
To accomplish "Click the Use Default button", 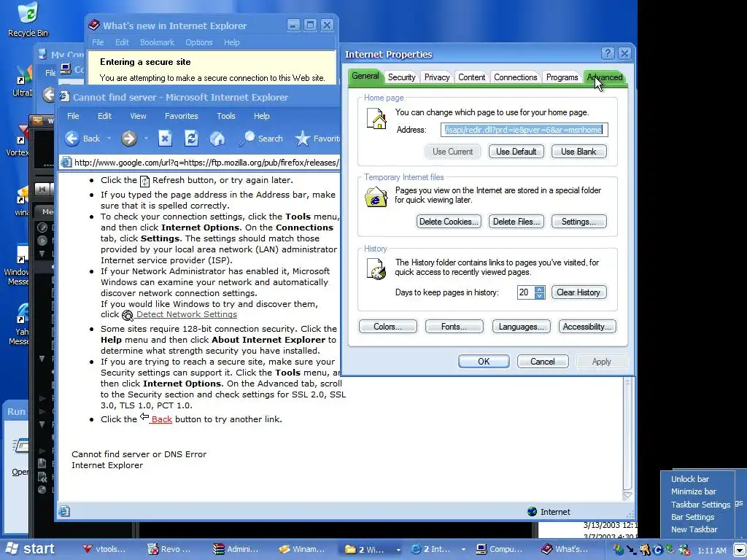I will (516, 152).
